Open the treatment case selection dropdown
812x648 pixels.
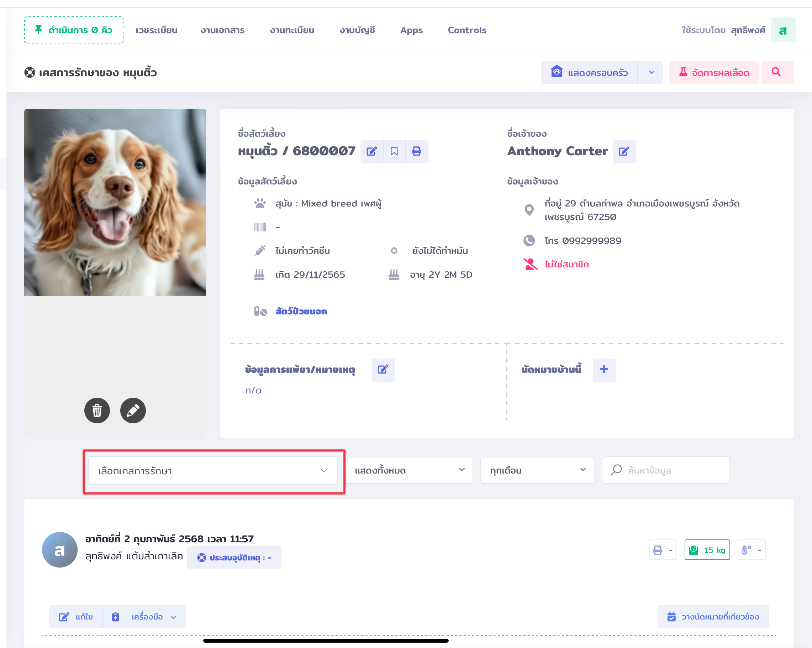pos(213,471)
